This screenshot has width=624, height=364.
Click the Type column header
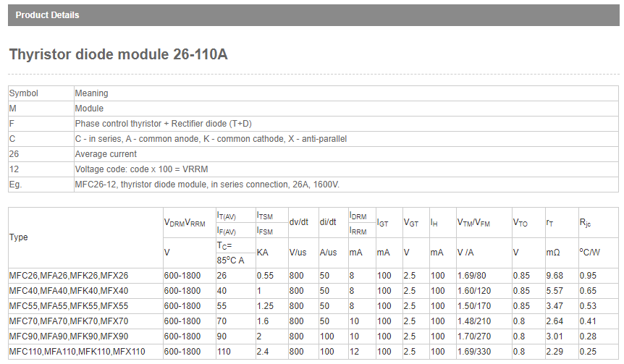[19, 237]
